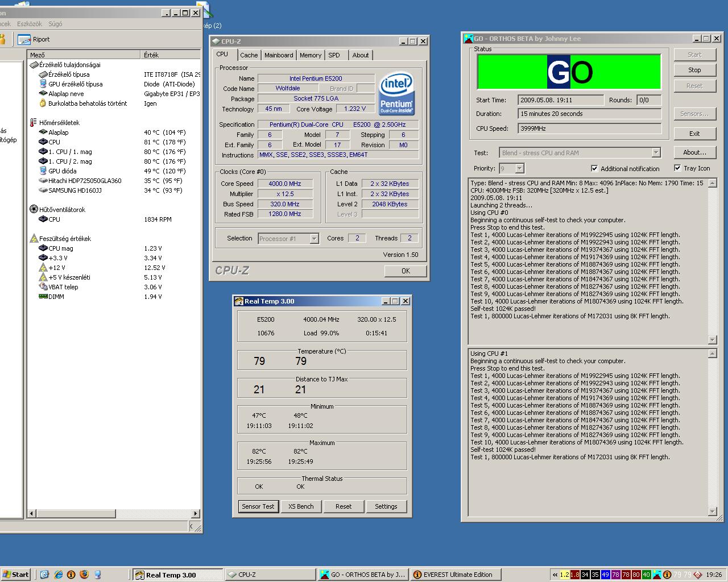Open Firefox from the quick launch bar

84,575
